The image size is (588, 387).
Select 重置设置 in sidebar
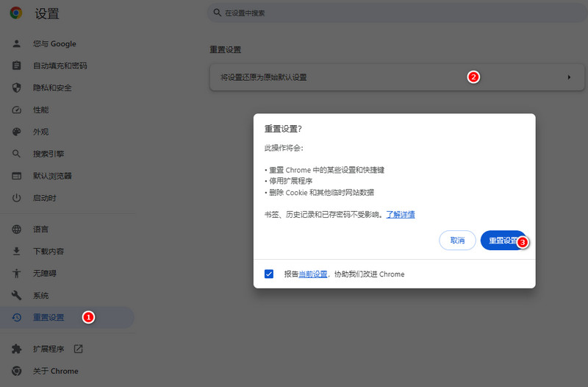coord(68,317)
